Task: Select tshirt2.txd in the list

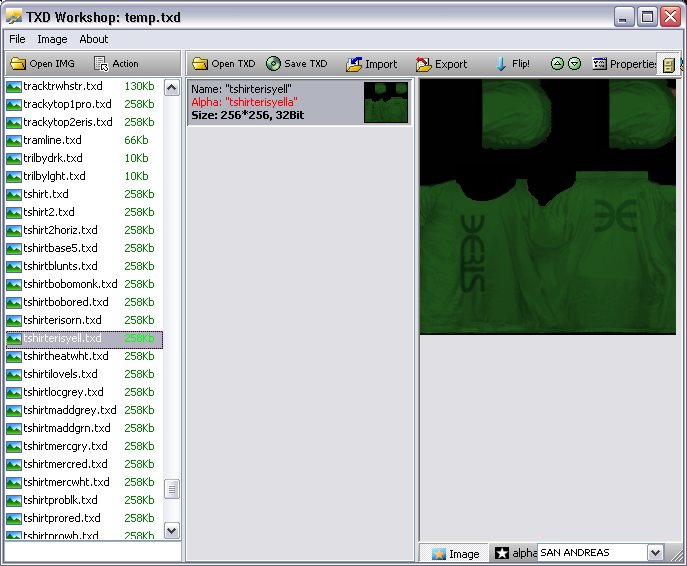Action: point(84,212)
